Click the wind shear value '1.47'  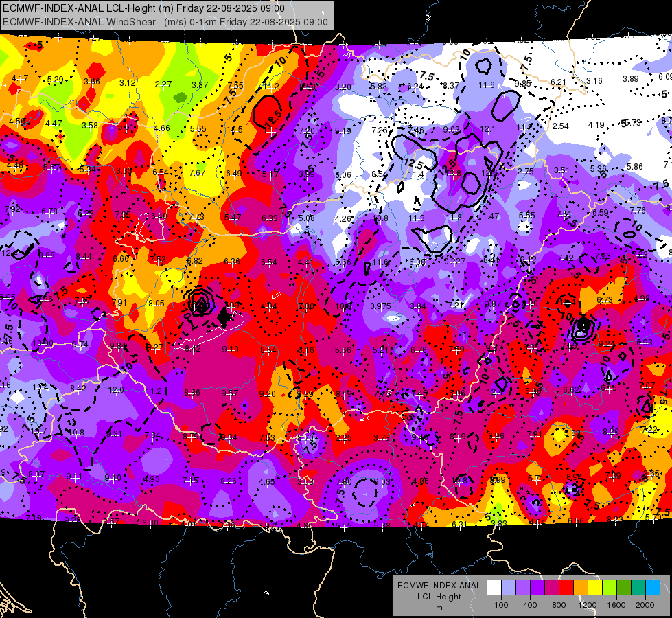pyautogui.click(x=491, y=216)
